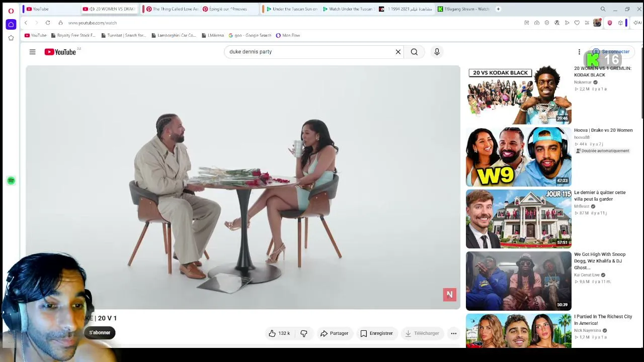
Task: Share the video with Partager
Action: coord(334,333)
